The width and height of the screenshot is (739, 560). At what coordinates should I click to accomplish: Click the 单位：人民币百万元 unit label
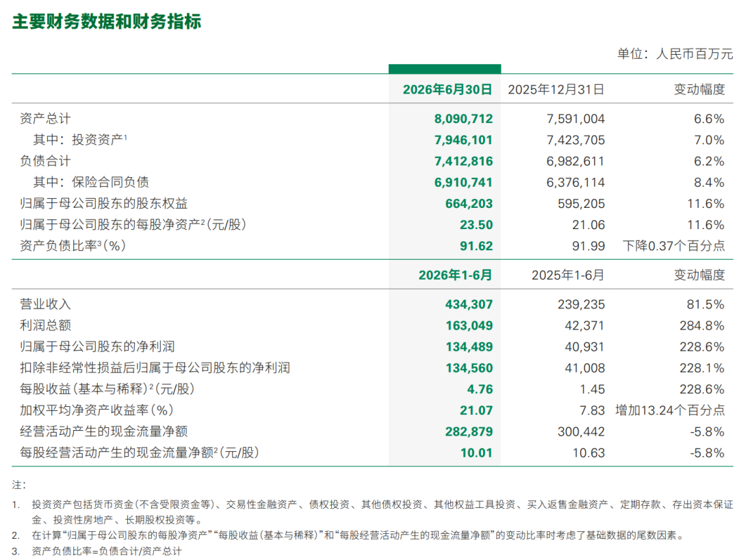coord(675,54)
